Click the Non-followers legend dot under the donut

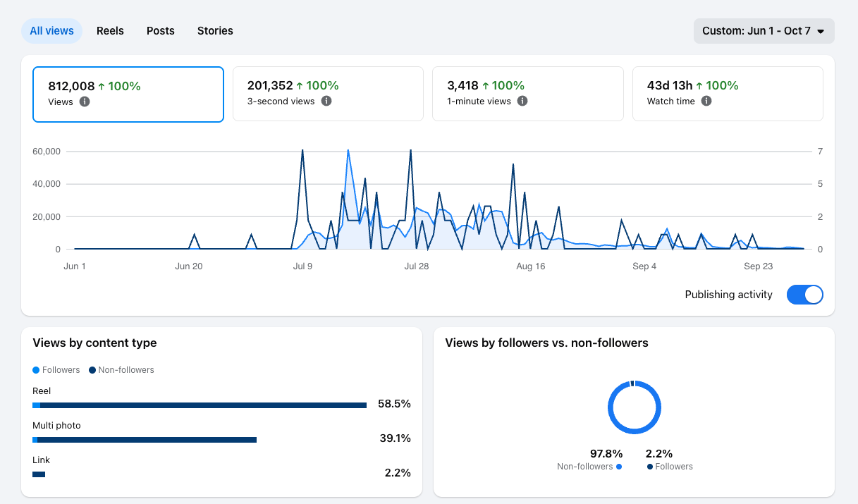click(x=619, y=467)
